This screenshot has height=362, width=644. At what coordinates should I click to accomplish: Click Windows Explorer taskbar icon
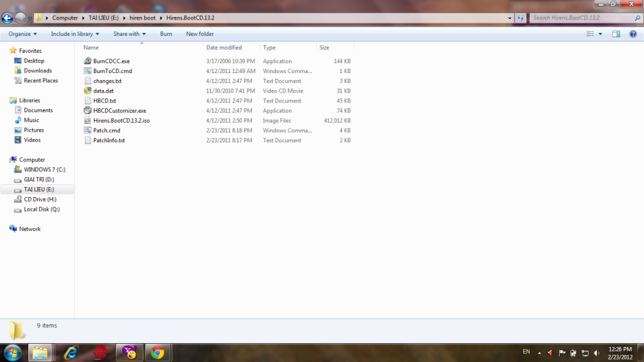point(40,353)
